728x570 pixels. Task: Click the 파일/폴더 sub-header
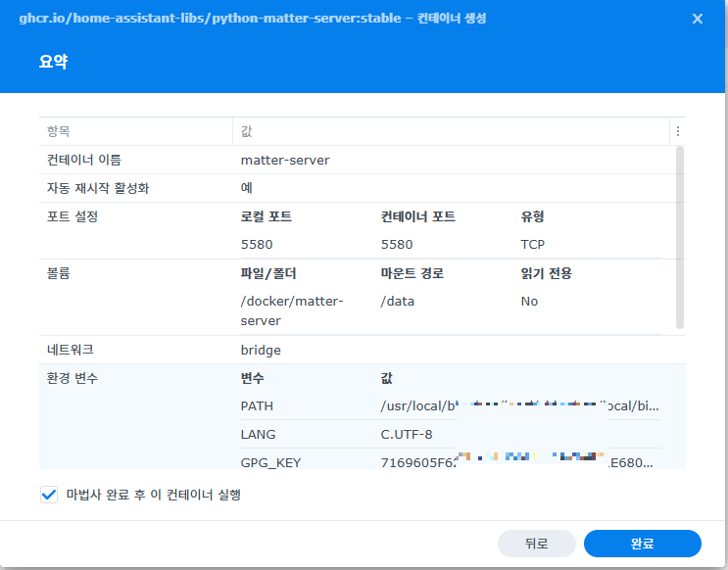click(x=268, y=273)
